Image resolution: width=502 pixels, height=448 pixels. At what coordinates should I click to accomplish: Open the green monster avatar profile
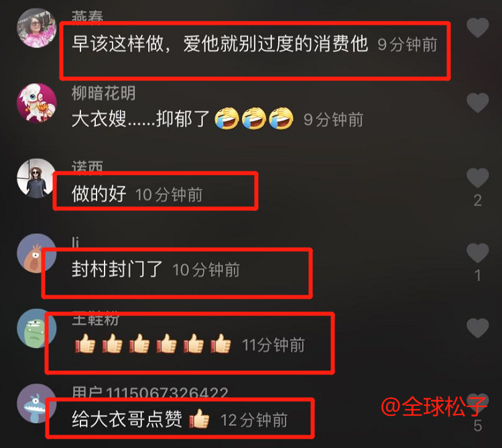pyautogui.click(x=36, y=328)
